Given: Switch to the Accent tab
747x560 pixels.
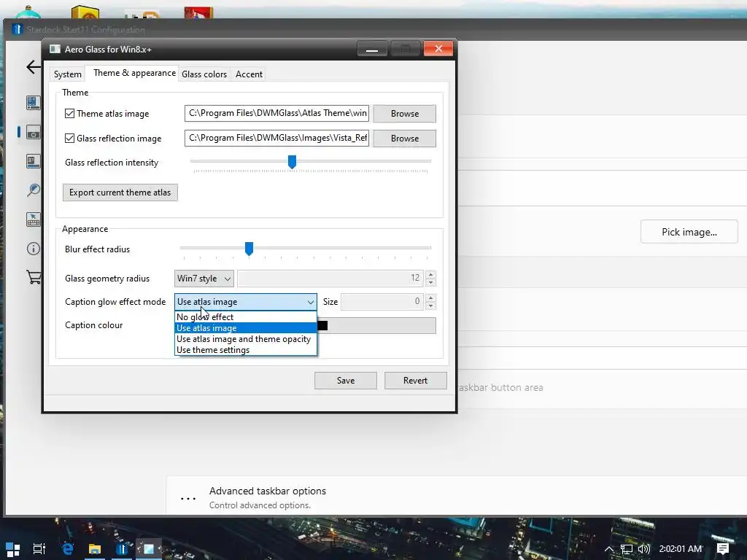Looking at the screenshot, I should [249, 74].
